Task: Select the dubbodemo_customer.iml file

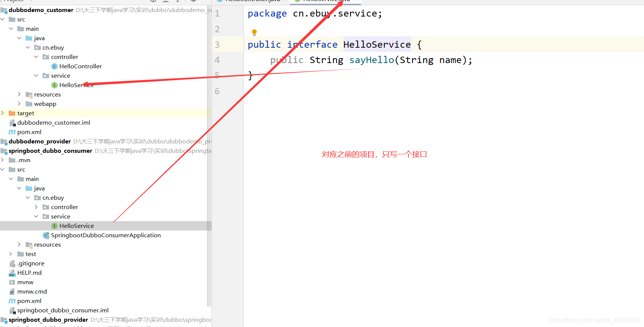Action: [54, 123]
